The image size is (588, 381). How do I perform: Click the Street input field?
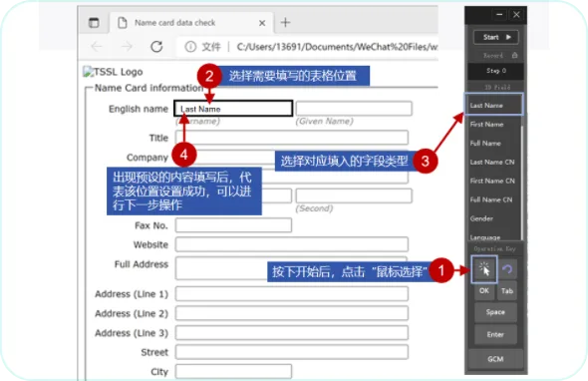tap(292, 352)
